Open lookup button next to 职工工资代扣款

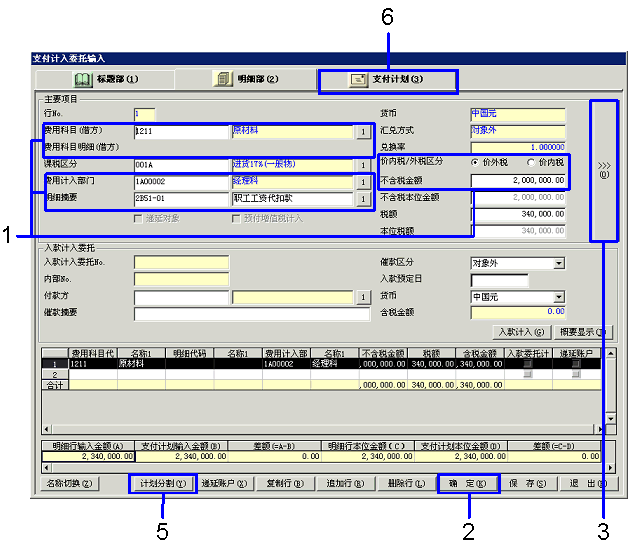(363, 199)
